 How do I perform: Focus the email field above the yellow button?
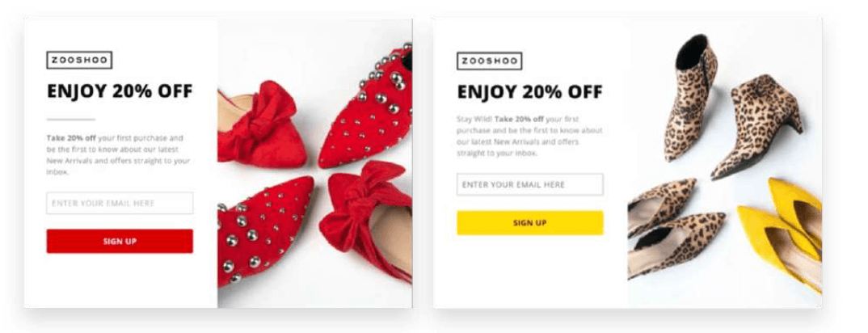529,184
